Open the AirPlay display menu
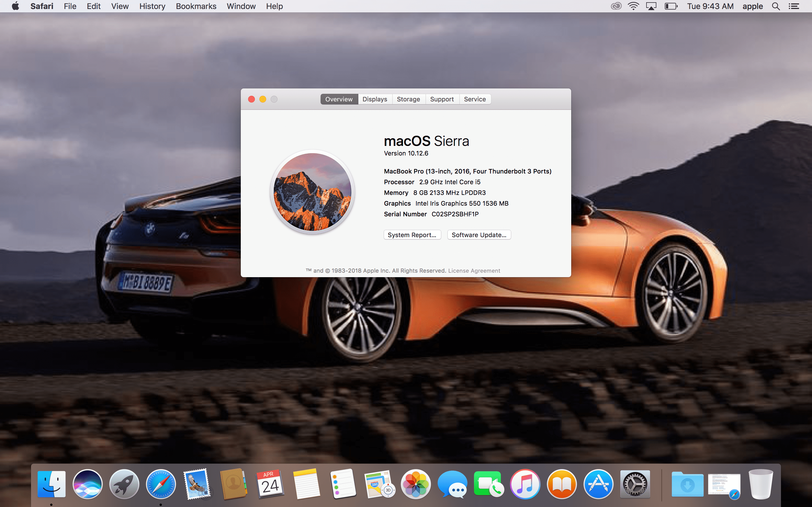The height and width of the screenshot is (507, 812). click(651, 6)
